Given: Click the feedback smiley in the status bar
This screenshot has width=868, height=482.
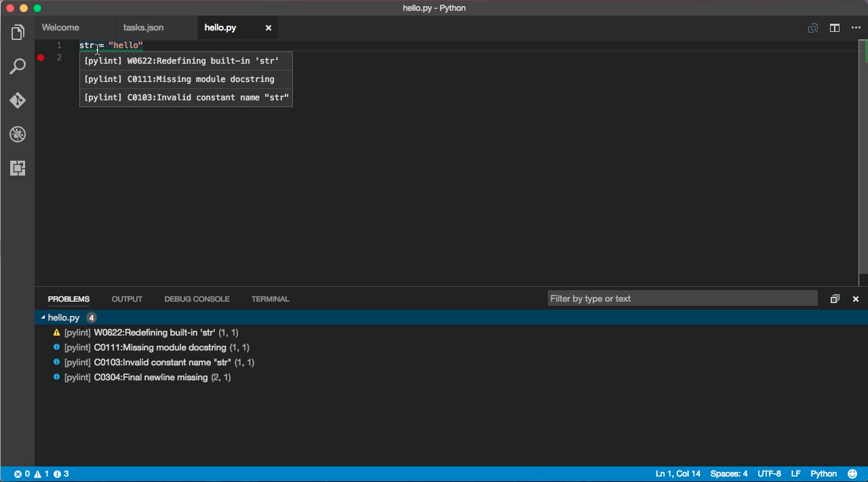Looking at the screenshot, I should tap(854, 474).
